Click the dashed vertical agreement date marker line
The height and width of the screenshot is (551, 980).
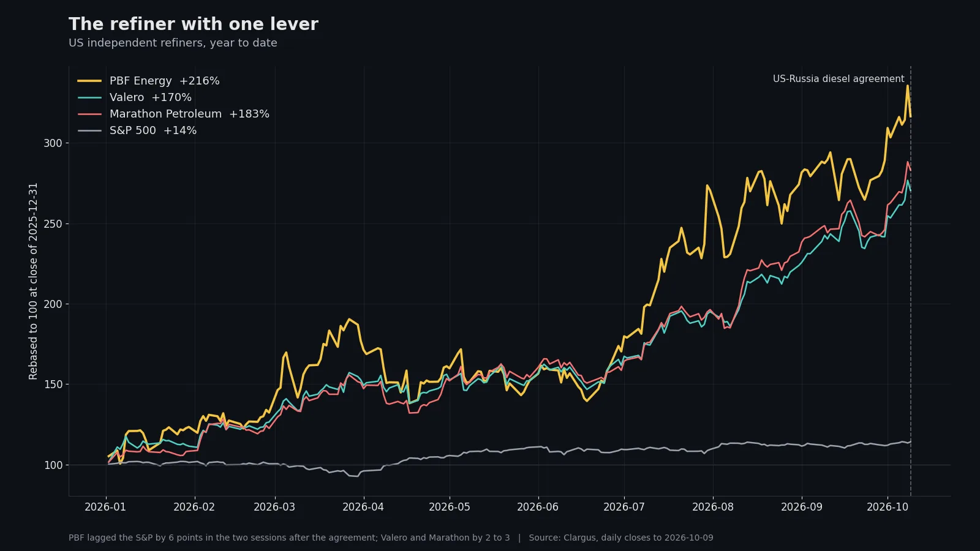pyautogui.click(x=911, y=281)
